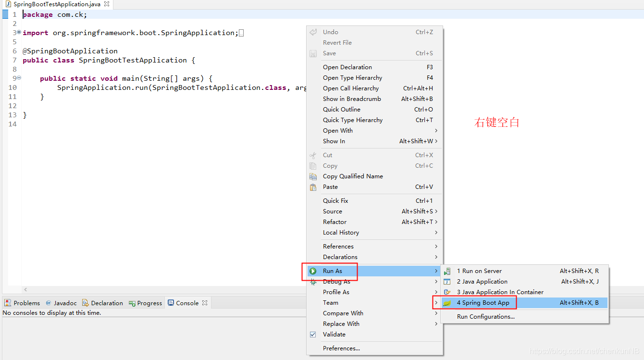Viewport: 644px width, 360px height.
Task: Select Open Call Hierarchy
Action: [375, 88]
